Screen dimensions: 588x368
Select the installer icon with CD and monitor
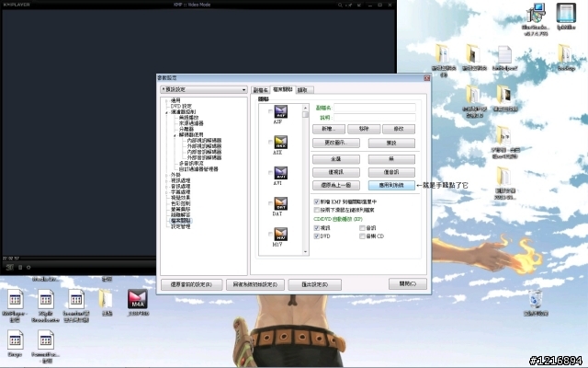coord(536,13)
